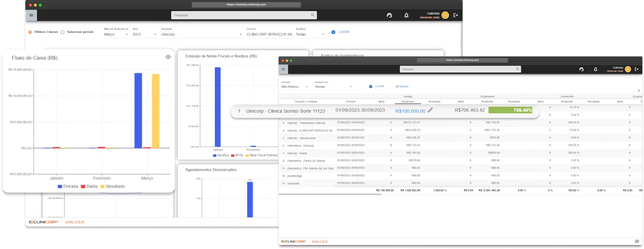Open headset support icon in dashboard window
Image resolution: width=644 pixels, height=249 pixels.
click(x=389, y=15)
